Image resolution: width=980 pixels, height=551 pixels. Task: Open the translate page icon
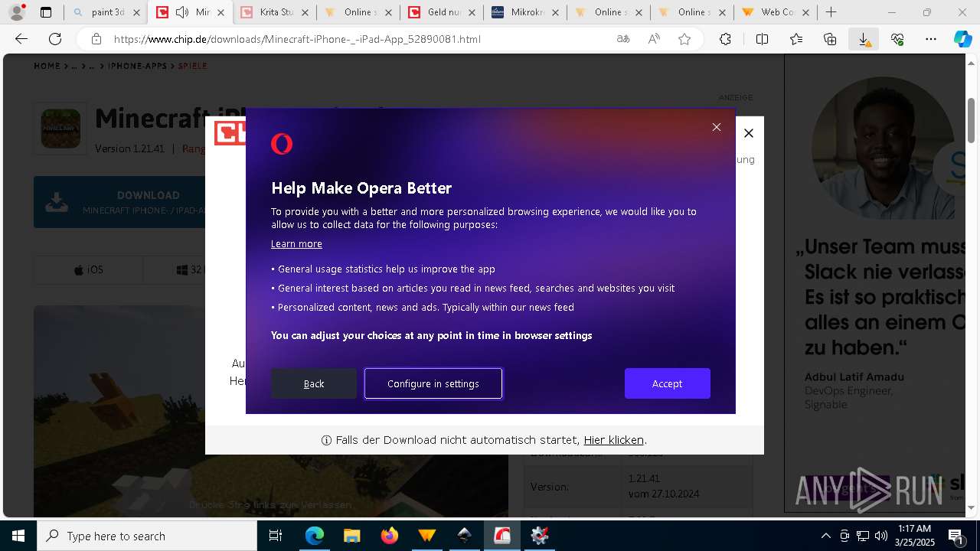(x=623, y=39)
